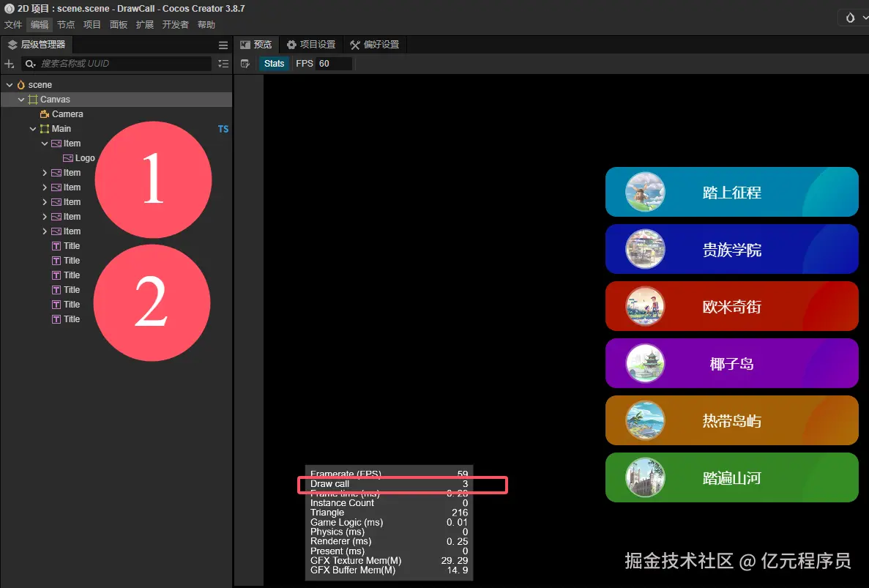The width and height of the screenshot is (869, 588).
Task: Select the Canvas node
Action: point(116,100)
